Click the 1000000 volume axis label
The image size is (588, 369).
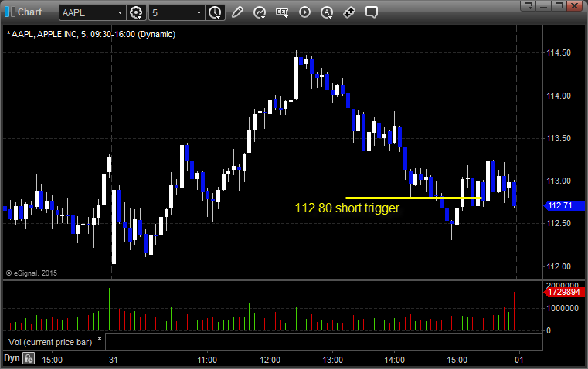pyautogui.click(x=563, y=308)
